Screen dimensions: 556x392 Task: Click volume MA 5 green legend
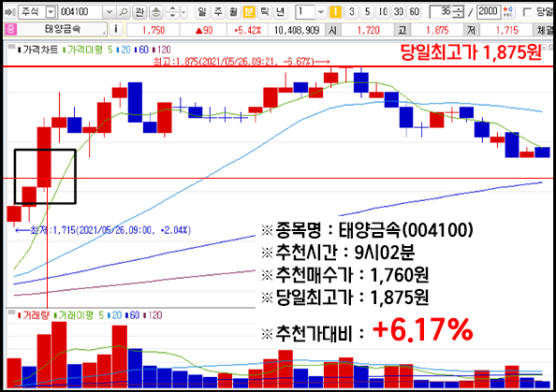[101, 315]
